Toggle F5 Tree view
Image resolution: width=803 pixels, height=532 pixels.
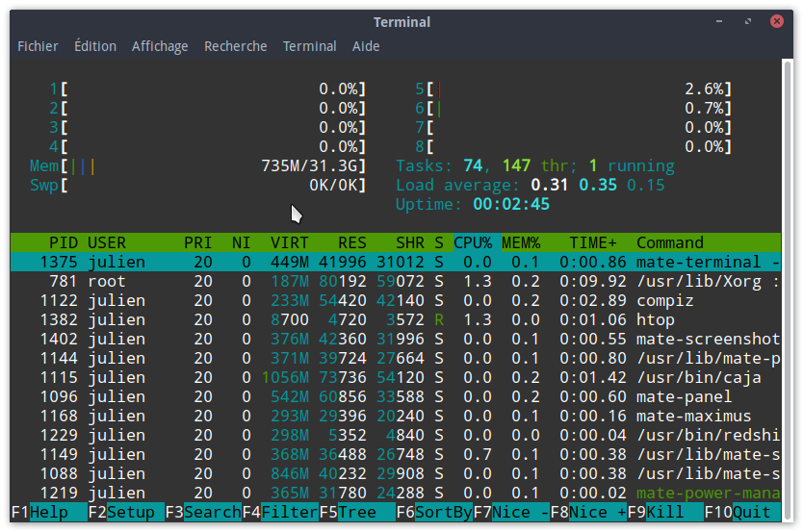357,512
